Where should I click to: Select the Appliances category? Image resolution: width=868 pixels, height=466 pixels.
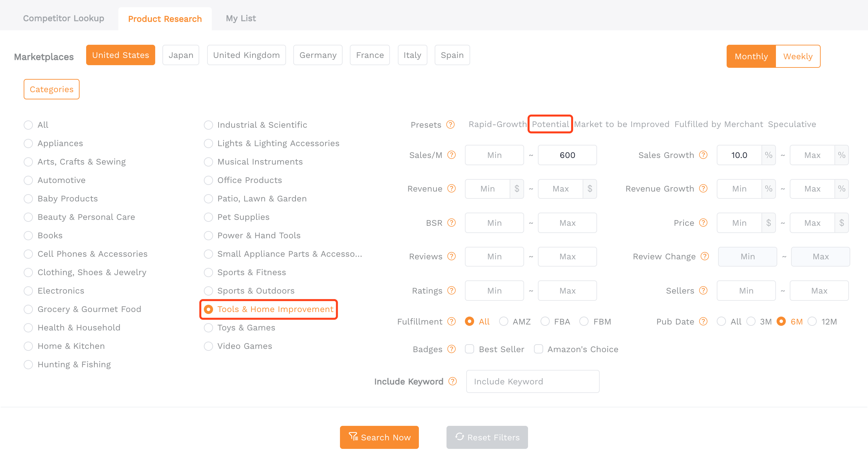(x=28, y=143)
